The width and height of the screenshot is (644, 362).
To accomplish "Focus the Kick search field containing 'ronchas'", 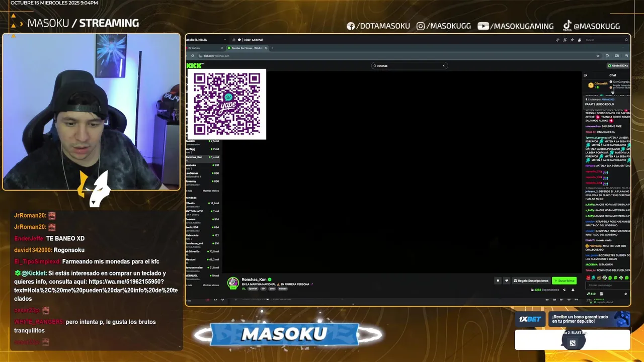I will pyautogui.click(x=409, y=65).
